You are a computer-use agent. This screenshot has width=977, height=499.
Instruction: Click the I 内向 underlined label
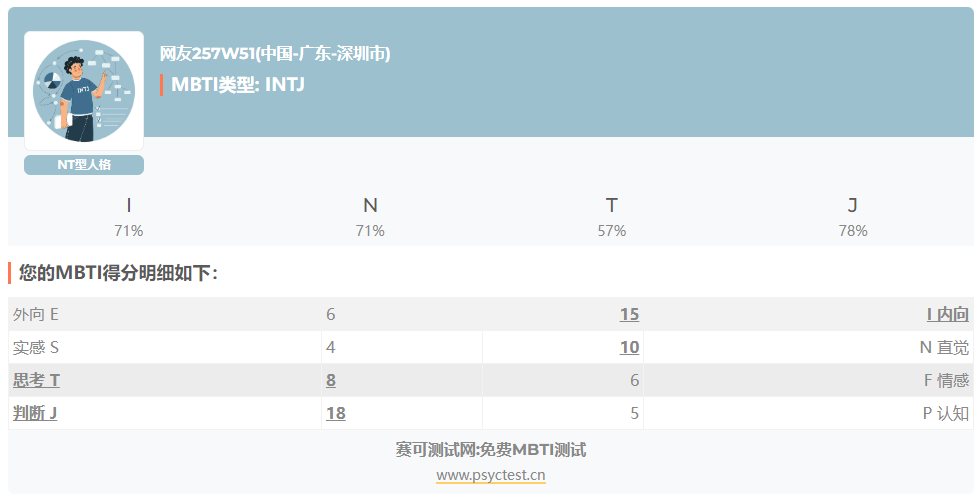pos(947,314)
